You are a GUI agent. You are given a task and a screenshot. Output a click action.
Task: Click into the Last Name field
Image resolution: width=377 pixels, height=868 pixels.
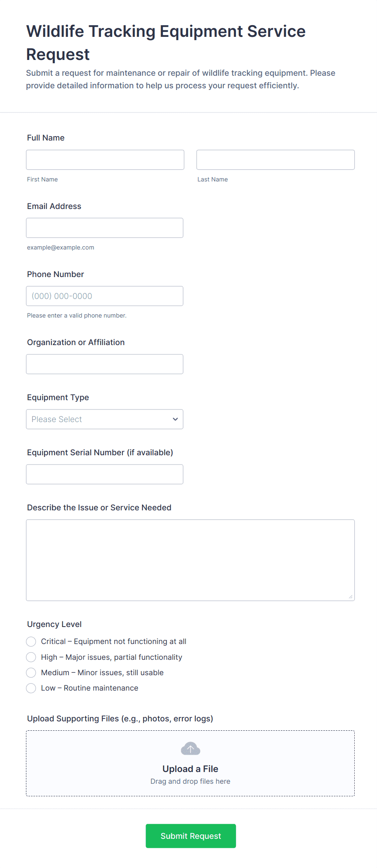(275, 160)
